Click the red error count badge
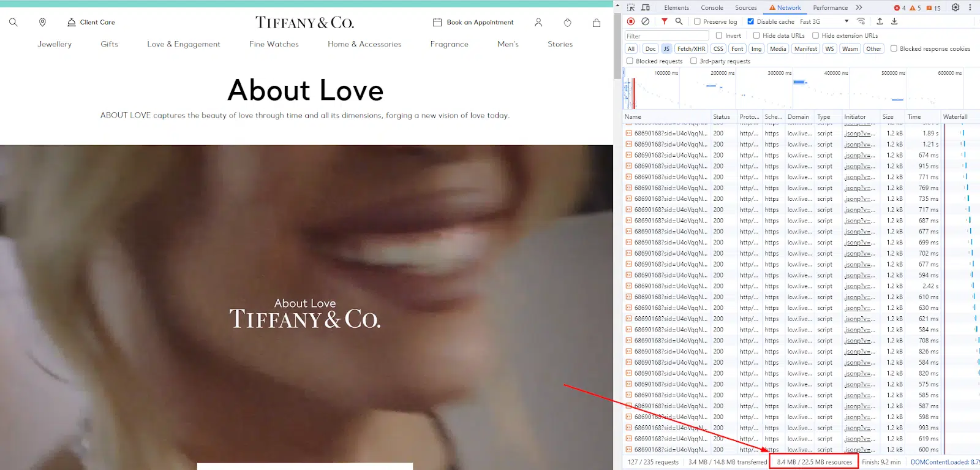980x470 pixels. (900, 8)
